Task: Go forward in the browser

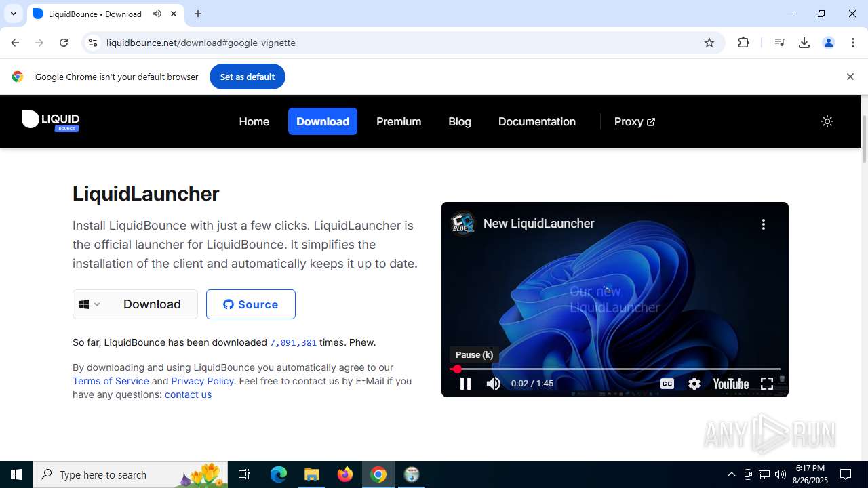Action: point(39,43)
